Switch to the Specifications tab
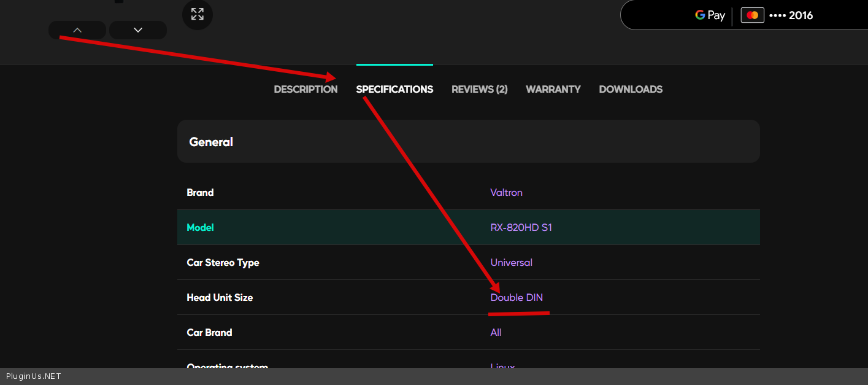This screenshot has height=385, width=868. click(394, 89)
